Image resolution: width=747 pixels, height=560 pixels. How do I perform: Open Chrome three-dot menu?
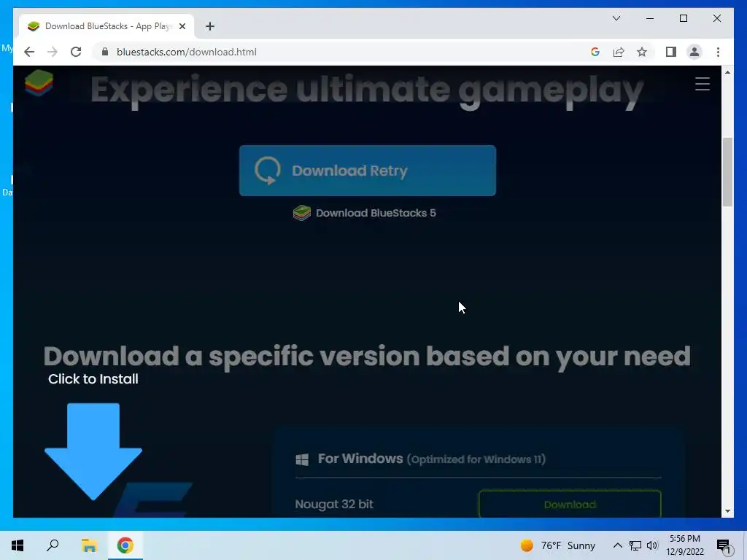[x=718, y=52]
